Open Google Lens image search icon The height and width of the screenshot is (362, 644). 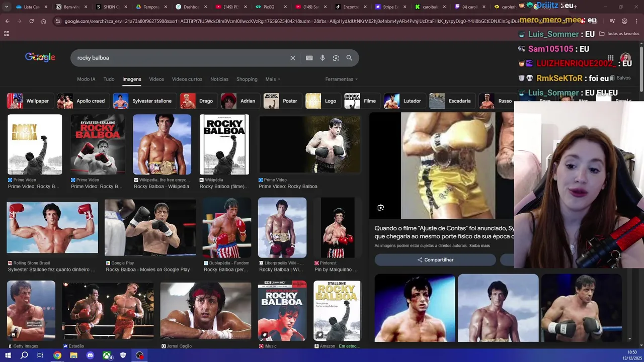(x=336, y=58)
